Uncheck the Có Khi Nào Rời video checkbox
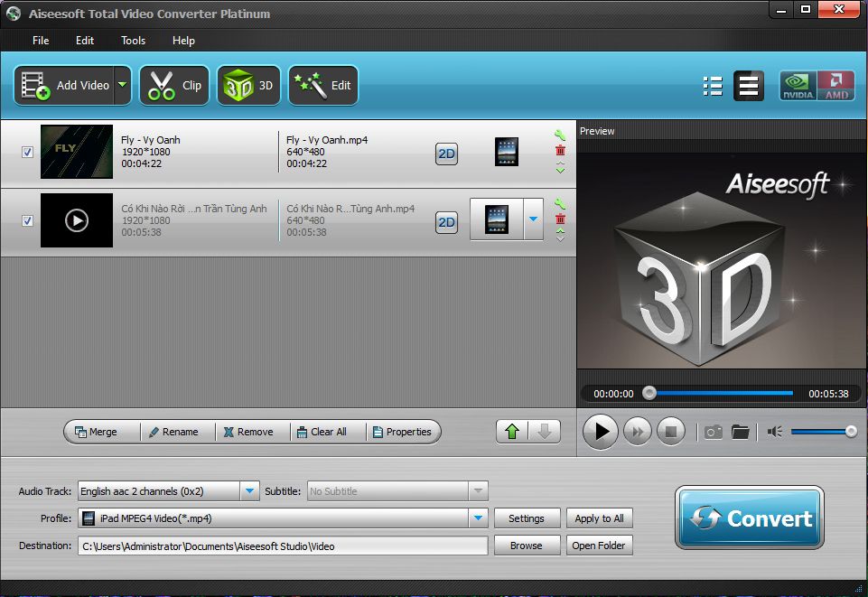This screenshot has height=597, width=868. coord(27,220)
